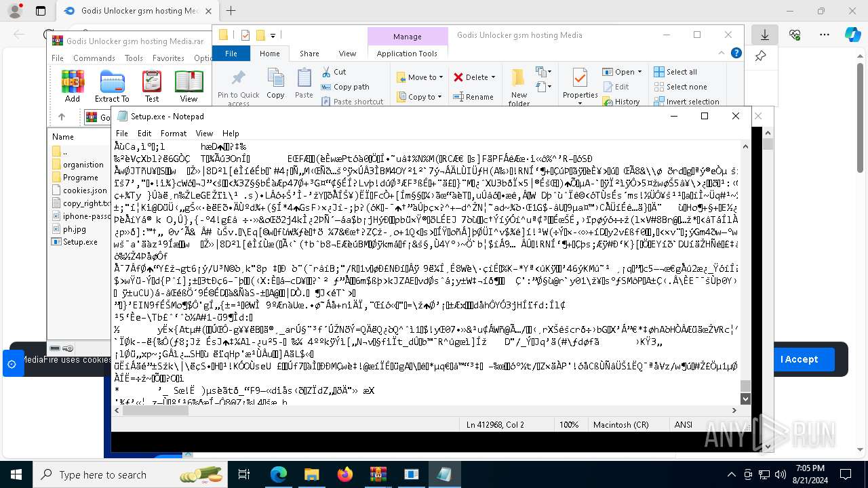868x488 pixels.
Task: Click Rename in the Explorer ribbon
Action: (x=473, y=97)
